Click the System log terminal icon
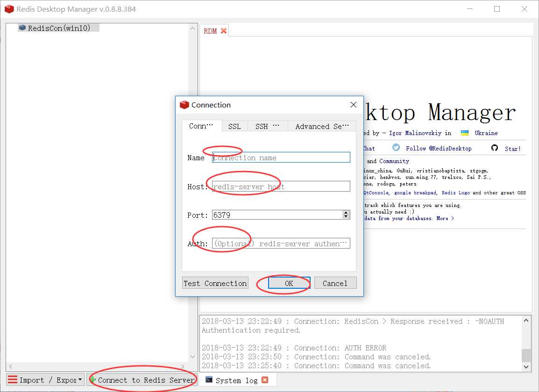The image size is (539, 392). tap(209, 379)
